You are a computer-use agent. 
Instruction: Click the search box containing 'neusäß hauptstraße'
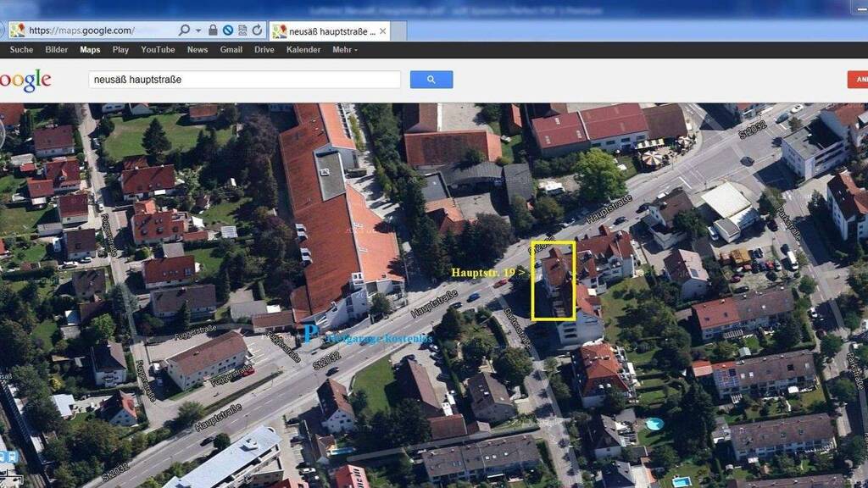tap(244, 80)
